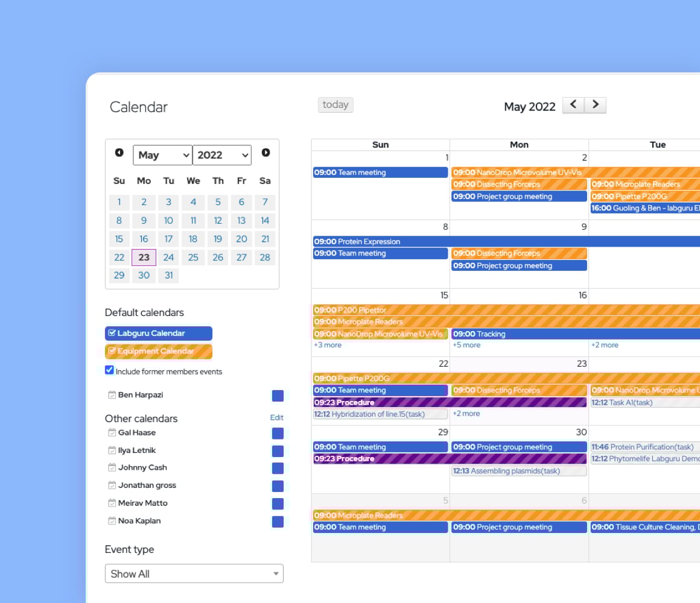This screenshot has height=603, width=700.
Task: Click calendar icon next to Johnny Cash
Action: pos(112,468)
